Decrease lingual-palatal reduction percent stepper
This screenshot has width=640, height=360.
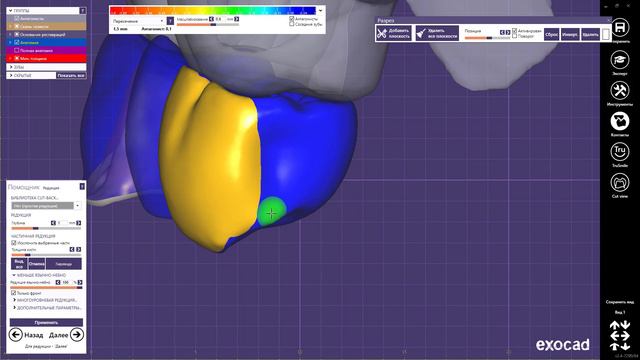[x=58, y=282]
